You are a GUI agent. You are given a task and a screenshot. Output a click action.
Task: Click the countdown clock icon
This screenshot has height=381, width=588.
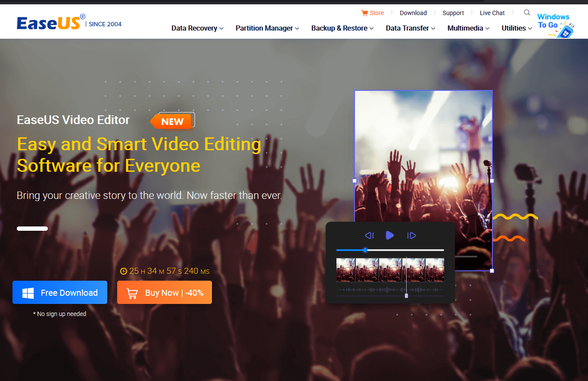pyautogui.click(x=124, y=271)
